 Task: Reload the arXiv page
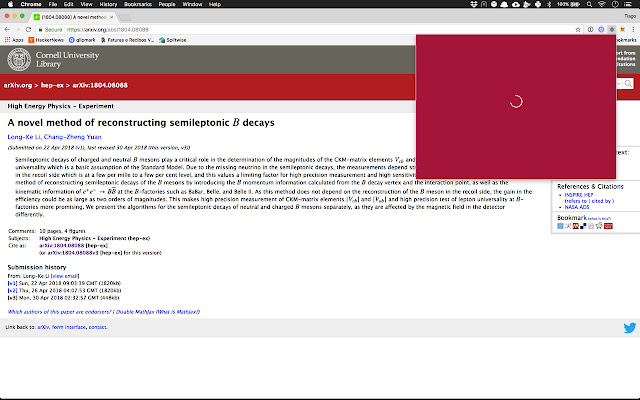coord(28,29)
